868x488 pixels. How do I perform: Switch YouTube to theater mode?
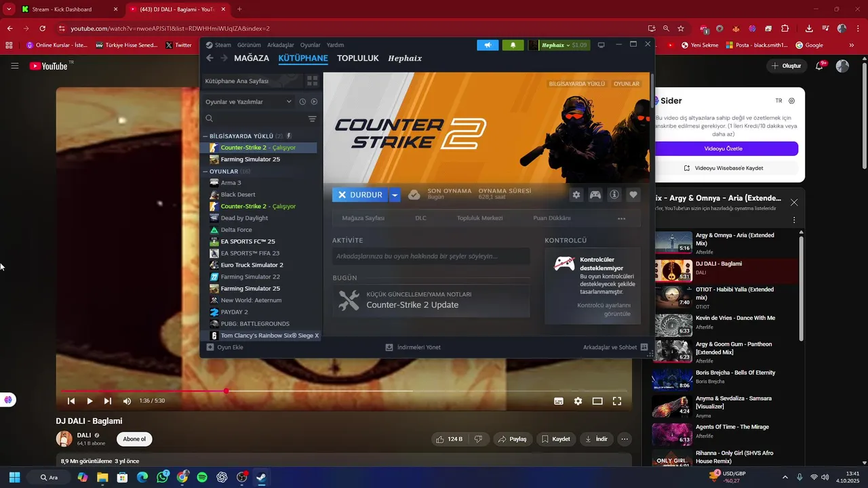tap(597, 401)
